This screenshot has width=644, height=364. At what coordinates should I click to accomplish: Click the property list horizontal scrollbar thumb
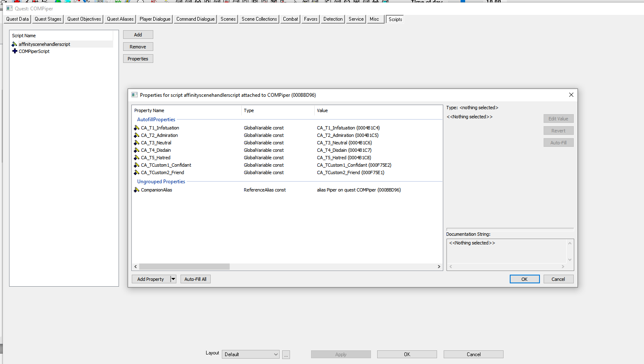click(184, 267)
